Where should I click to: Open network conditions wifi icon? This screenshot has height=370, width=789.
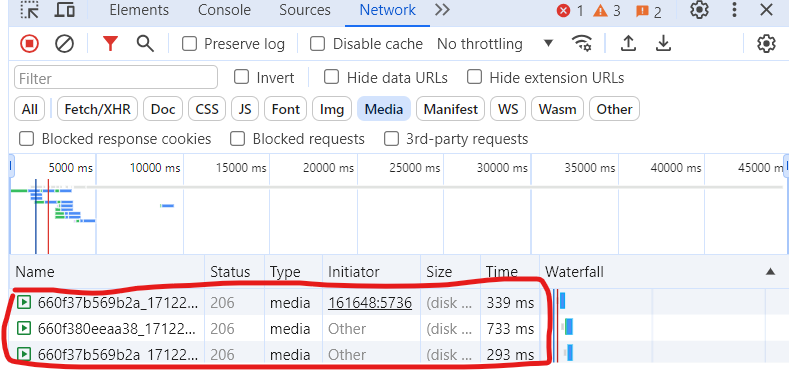pyautogui.click(x=582, y=44)
